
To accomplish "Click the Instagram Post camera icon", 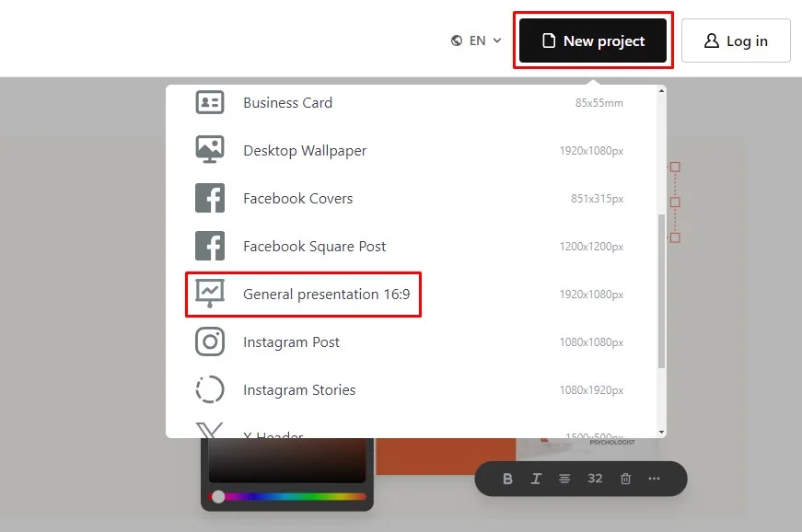I will 210,341.
